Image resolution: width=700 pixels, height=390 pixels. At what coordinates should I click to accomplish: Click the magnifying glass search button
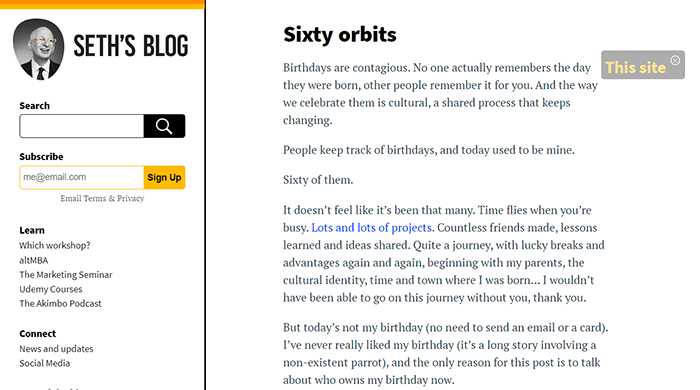pyautogui.click(x=164, y=126)
